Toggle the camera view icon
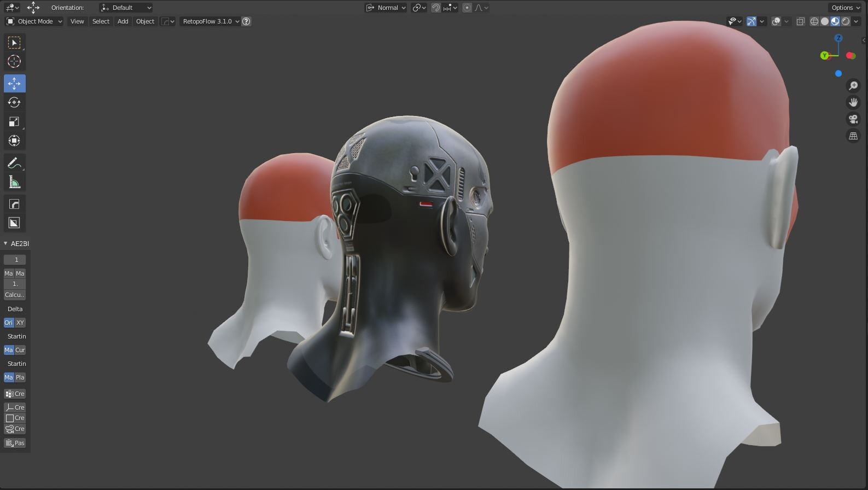Viewport: 868px width, 490px height. coord(853,119)
